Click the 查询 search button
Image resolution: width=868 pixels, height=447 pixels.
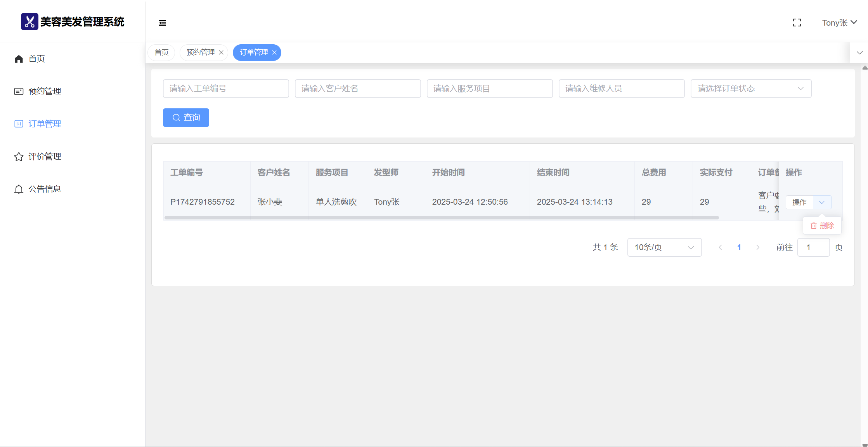click(x=186, y=118)
